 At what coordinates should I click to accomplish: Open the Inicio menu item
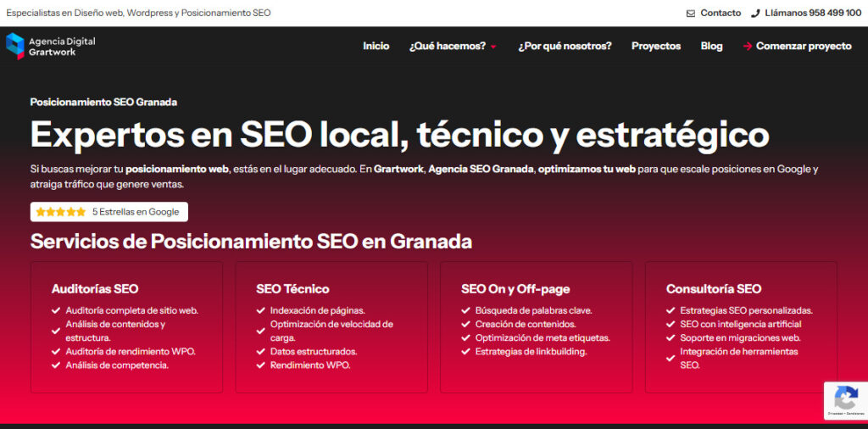(x=376, y=46)
